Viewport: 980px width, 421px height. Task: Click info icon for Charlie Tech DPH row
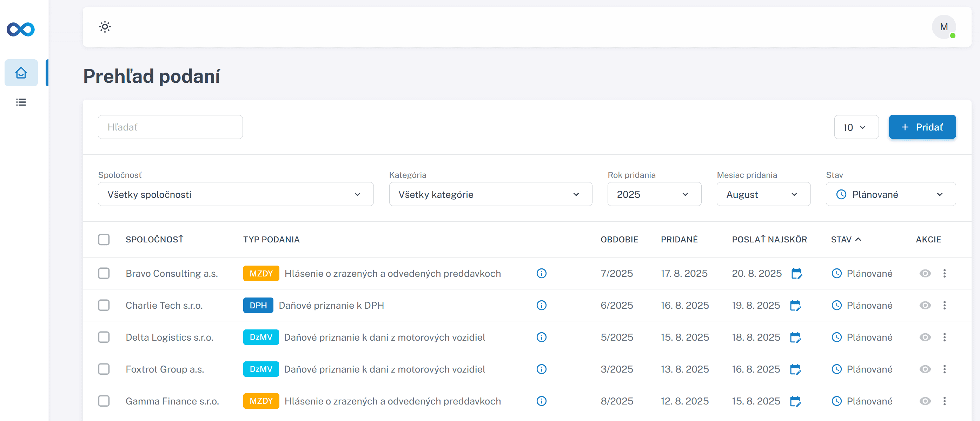point(541,305)
